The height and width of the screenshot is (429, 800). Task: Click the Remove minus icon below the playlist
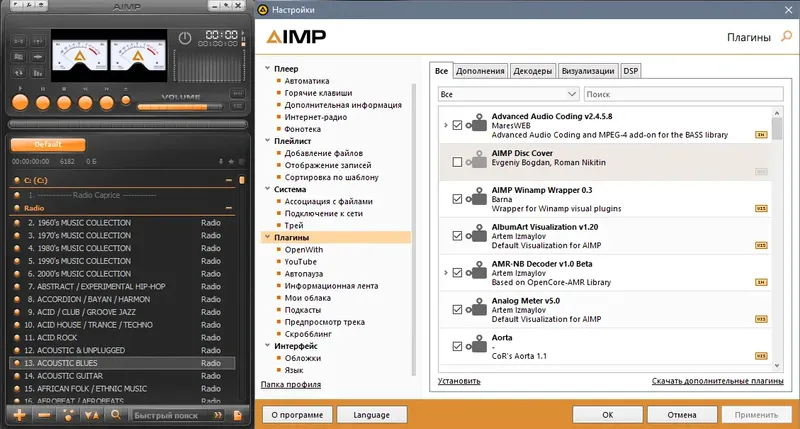tap(44, 415)
